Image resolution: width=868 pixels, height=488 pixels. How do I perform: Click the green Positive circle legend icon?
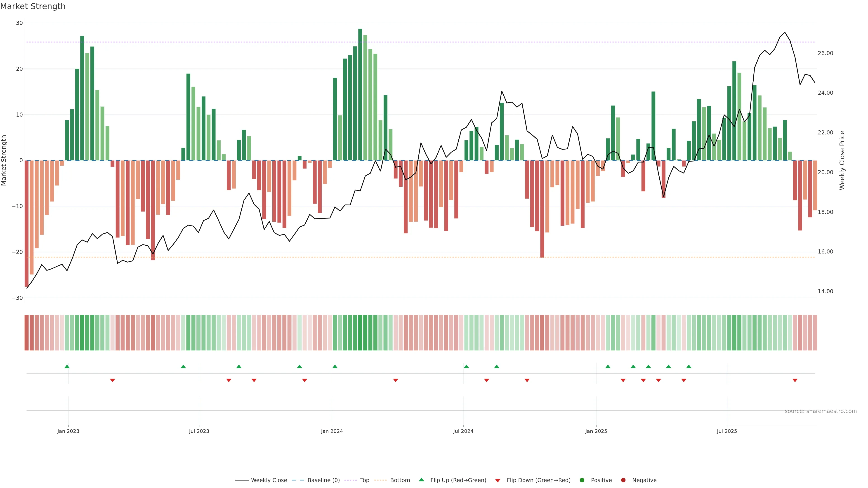(x=582, y=480)
